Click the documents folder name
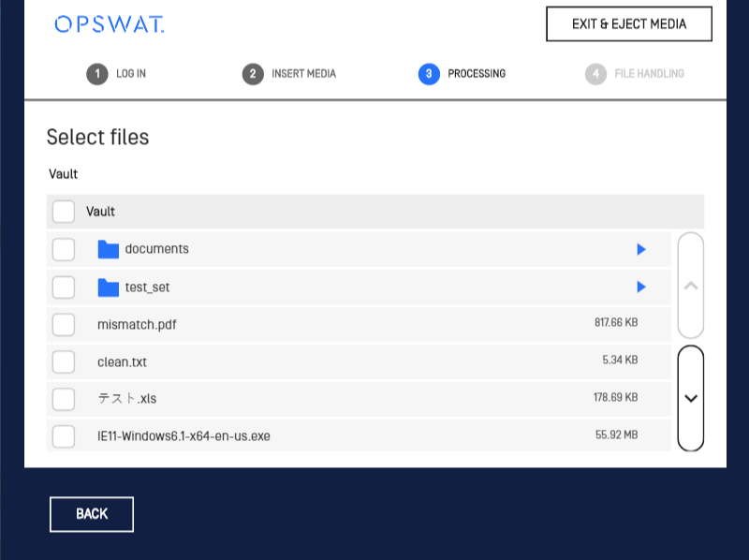The width and height of the screenshot is (749, 560). 156,249
